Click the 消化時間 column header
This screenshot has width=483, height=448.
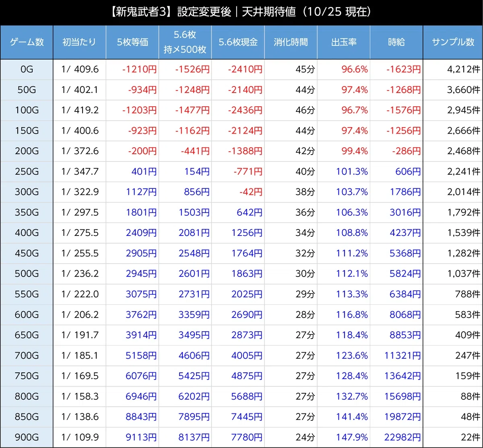(291, 42)
